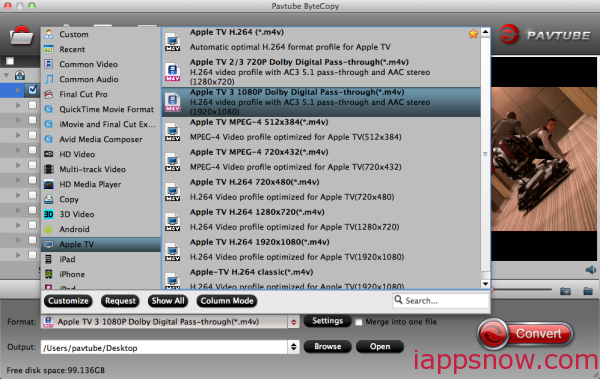The width and height of the screenshot is (600, 379).
Task: Click the Request button
Action: 120,301
